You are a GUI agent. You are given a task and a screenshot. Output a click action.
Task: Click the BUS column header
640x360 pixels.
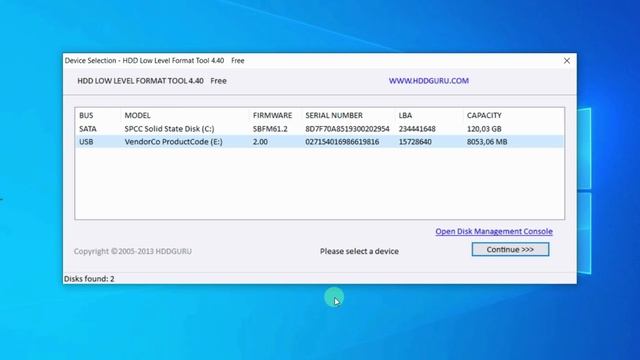[x=86, y=116]
